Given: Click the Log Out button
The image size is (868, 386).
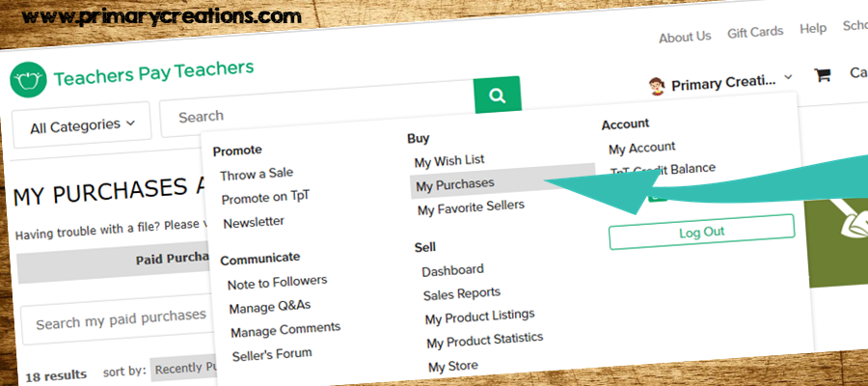Looking at the screenshot, I should [x=701, y=232].
